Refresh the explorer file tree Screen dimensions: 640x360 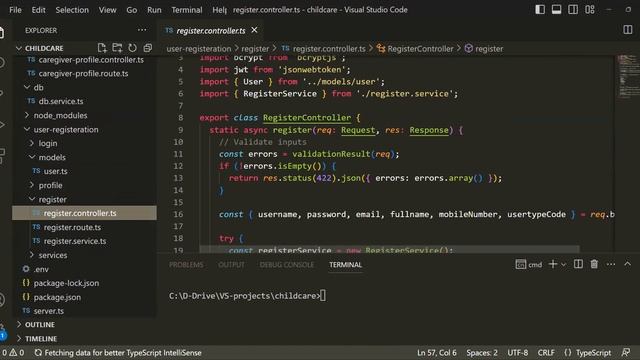[x=132, y=48]
